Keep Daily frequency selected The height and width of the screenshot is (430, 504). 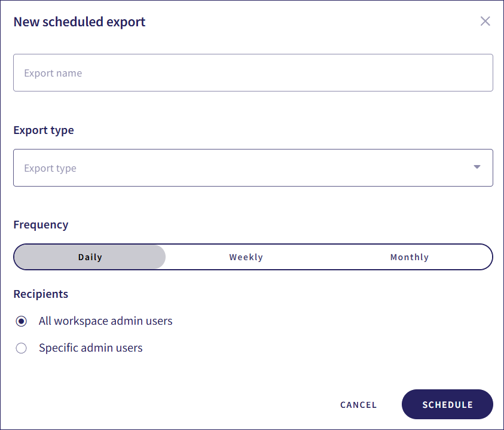[90, 257]
